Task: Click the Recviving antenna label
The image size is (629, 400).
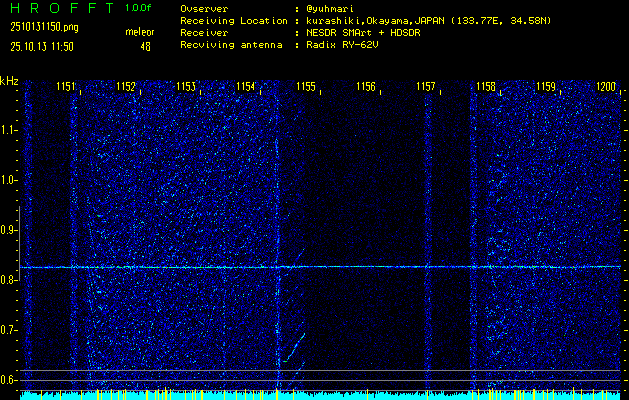Action: [x=231, y=45]
